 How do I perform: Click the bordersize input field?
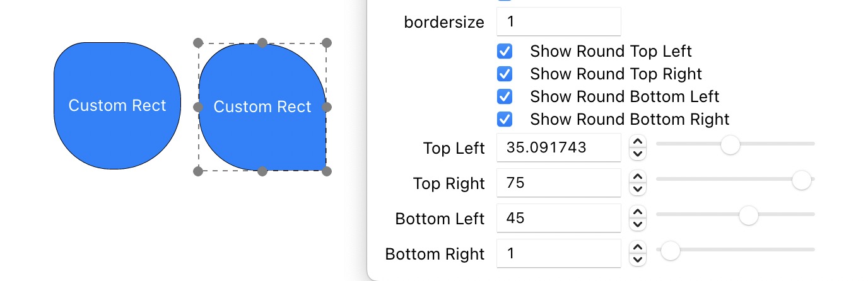click(558, 22)
